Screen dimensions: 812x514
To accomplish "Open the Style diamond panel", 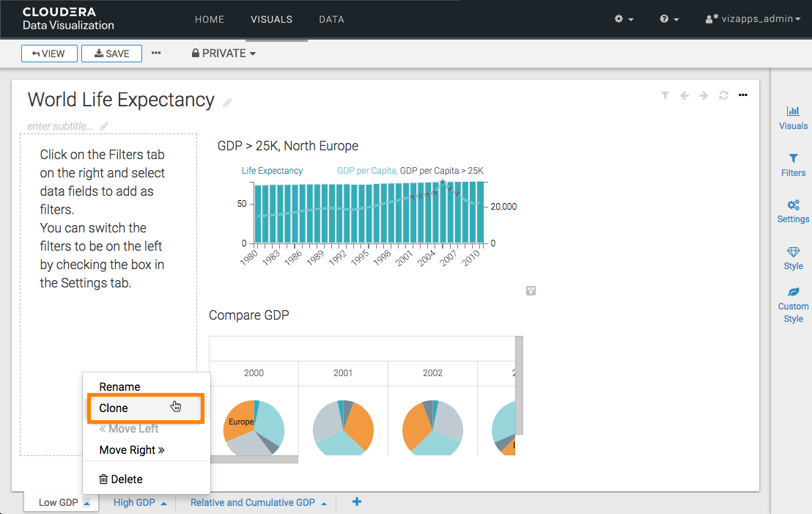I will pos(793,258).
